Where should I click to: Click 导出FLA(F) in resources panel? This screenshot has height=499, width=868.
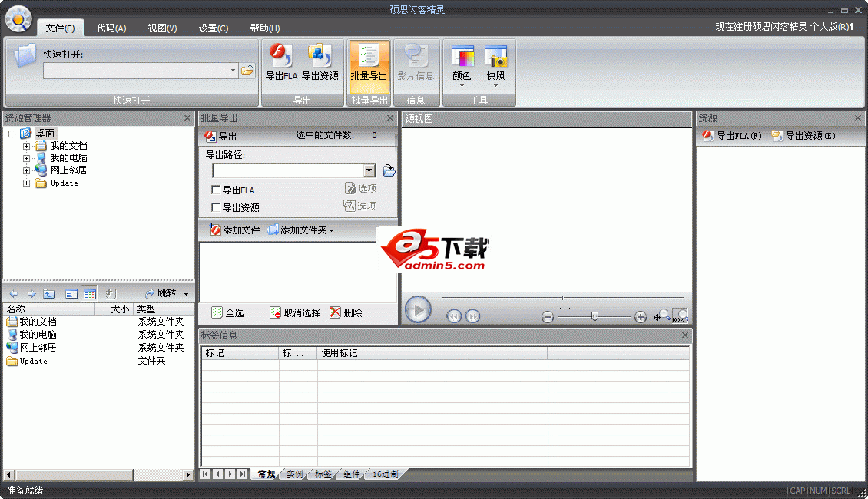coord(732,136)
